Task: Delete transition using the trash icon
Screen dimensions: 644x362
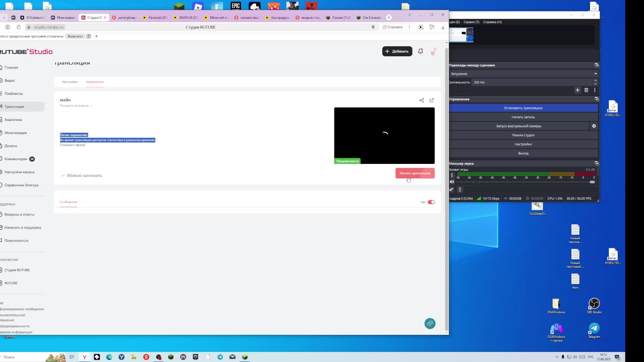Action: [x=586, y=90]
